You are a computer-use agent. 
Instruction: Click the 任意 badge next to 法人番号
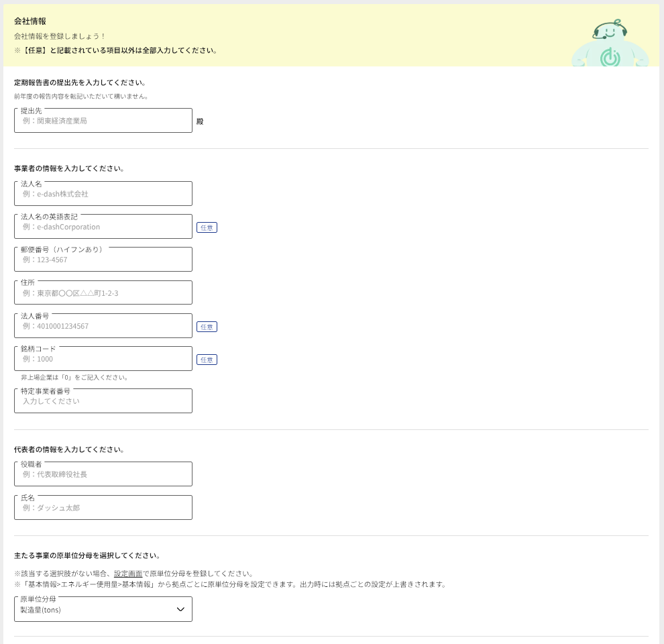click(x=207, y=327)
